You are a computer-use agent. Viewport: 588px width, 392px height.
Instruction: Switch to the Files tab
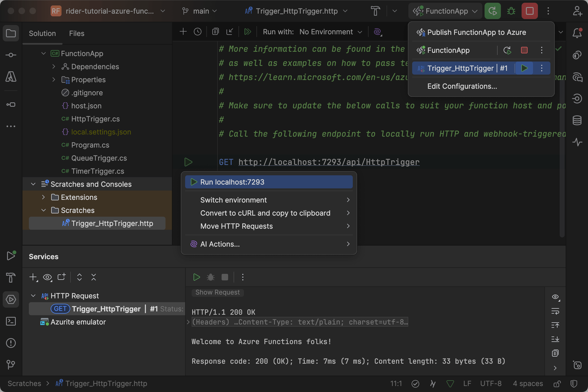point(76,33)
